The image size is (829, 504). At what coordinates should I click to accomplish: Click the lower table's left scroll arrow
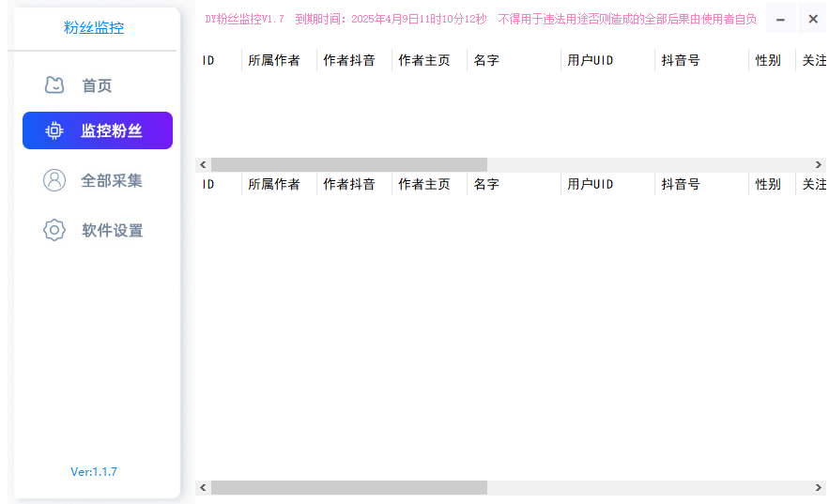point(203,488)
